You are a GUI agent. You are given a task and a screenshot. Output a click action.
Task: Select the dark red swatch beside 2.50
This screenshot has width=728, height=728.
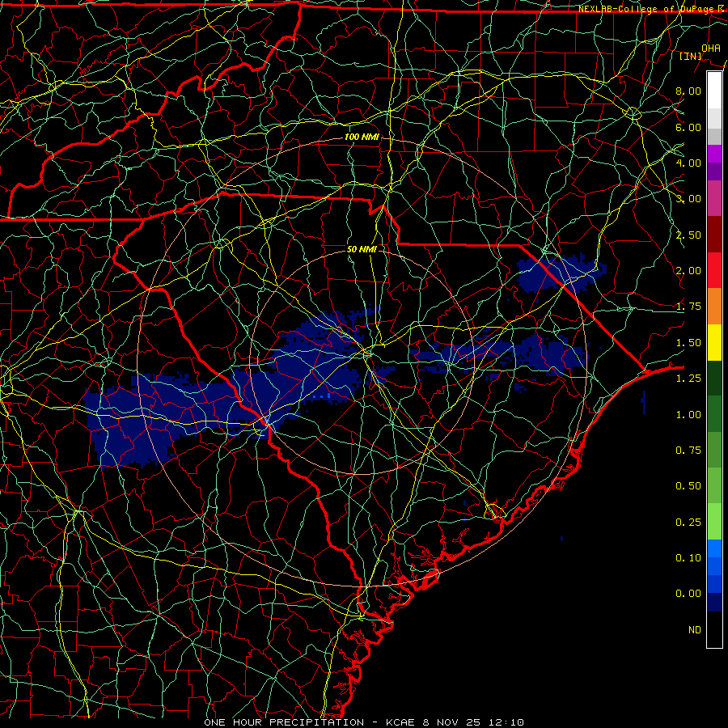point(714,235)
